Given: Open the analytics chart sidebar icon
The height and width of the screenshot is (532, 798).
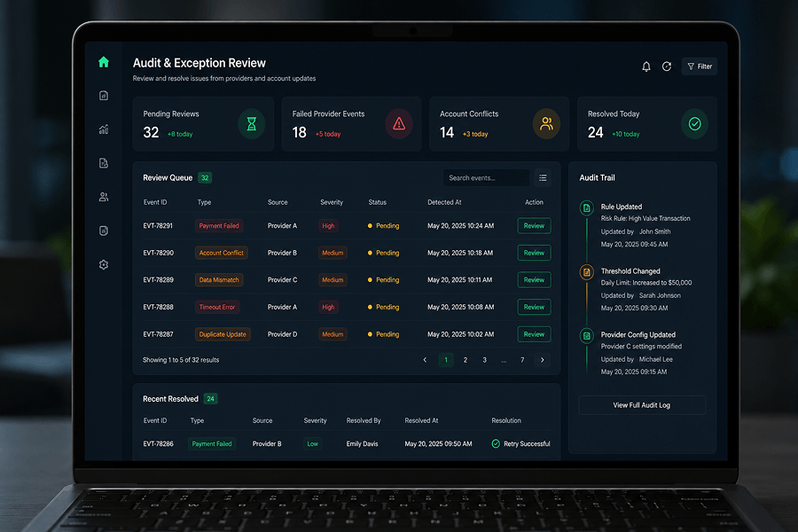Looking at the screenshot, I should click(x=104, y=129).
